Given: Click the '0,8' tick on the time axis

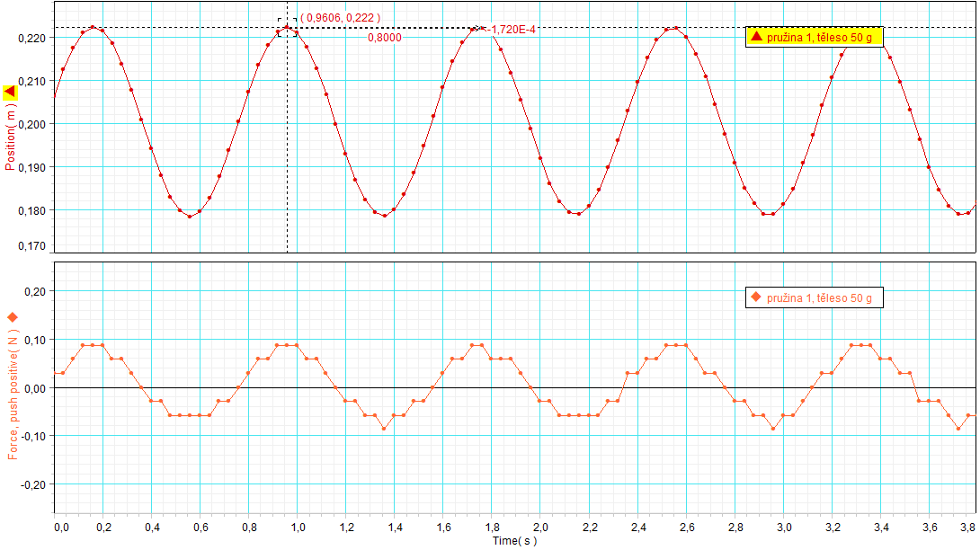Looking at the screenshot, I should point(249,528).
